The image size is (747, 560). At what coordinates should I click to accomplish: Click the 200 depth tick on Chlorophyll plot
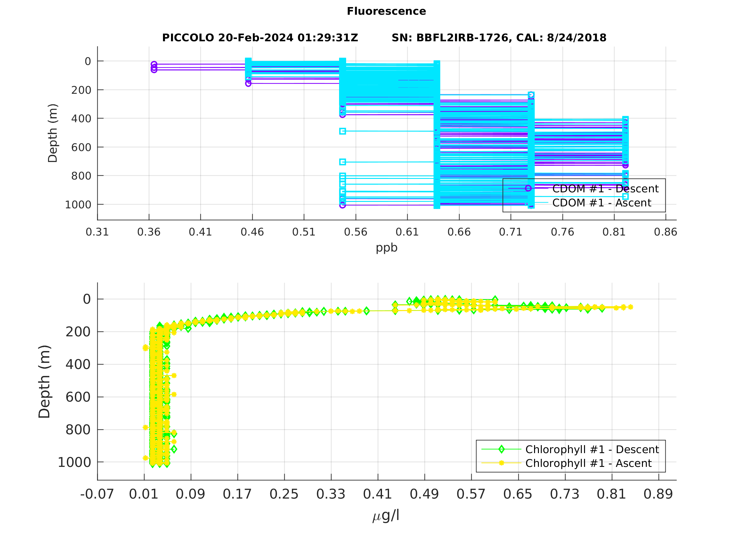pos(78,332)
